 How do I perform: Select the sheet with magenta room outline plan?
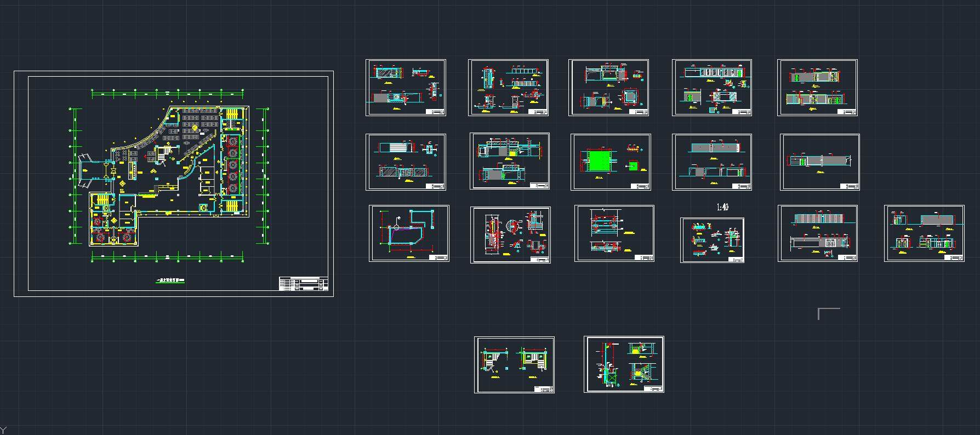(409, 233)
